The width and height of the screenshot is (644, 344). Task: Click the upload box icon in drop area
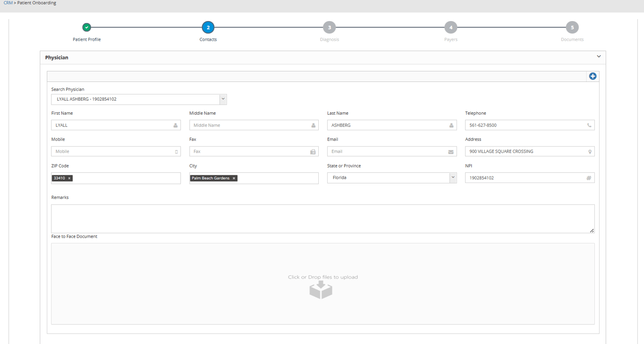(x=321, y=290)
